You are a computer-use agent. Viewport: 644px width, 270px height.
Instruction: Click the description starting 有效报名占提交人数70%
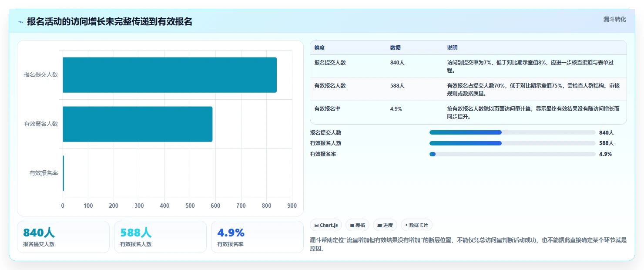pyautogui.click(x=533, y=89)
